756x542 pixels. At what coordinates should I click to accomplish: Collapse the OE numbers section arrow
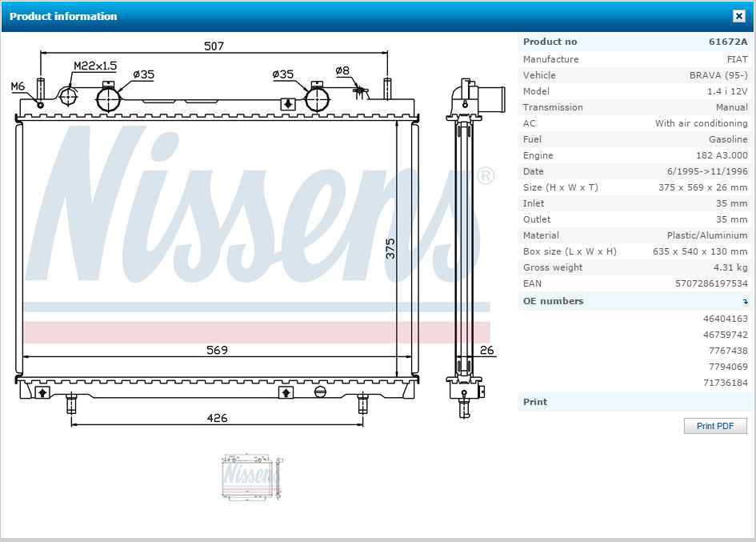click(746, 302)
